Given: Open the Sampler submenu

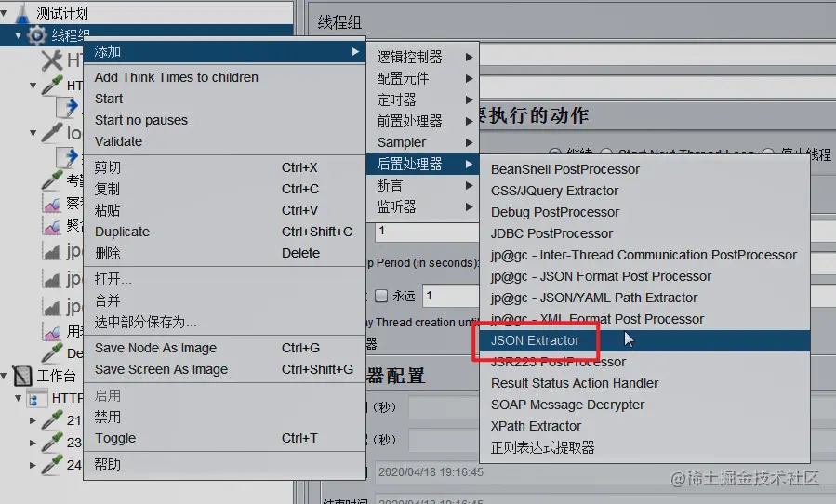Looking at the screenshot, I should tap(423, 142).
